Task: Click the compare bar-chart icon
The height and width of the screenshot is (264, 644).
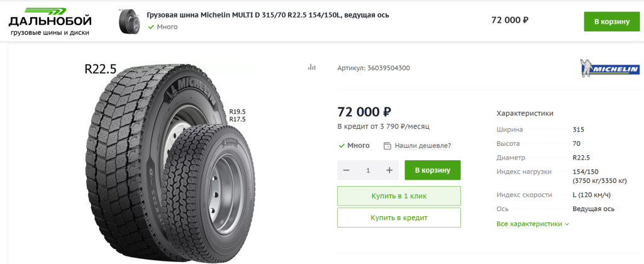Action: (x=311, y=67)
